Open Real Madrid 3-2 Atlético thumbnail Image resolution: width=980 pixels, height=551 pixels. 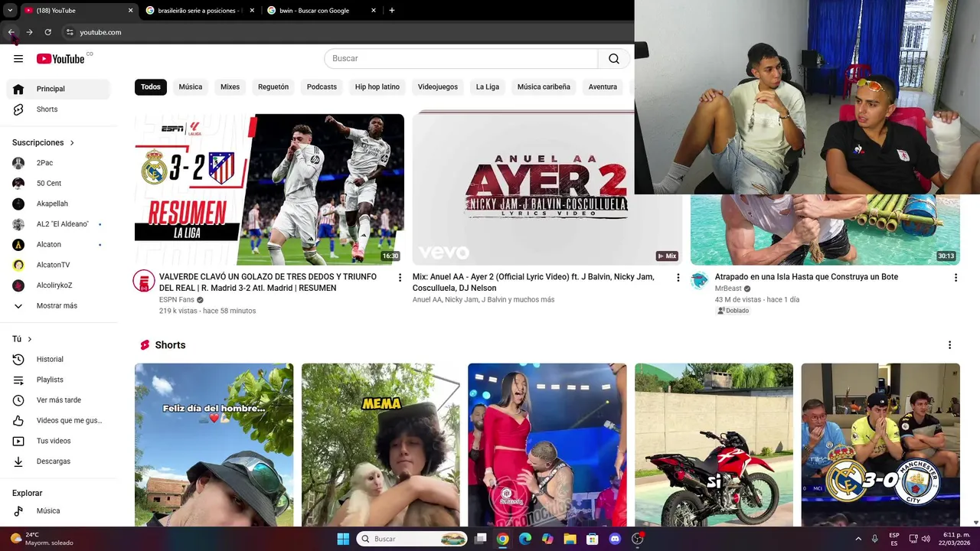click(269, 190)
